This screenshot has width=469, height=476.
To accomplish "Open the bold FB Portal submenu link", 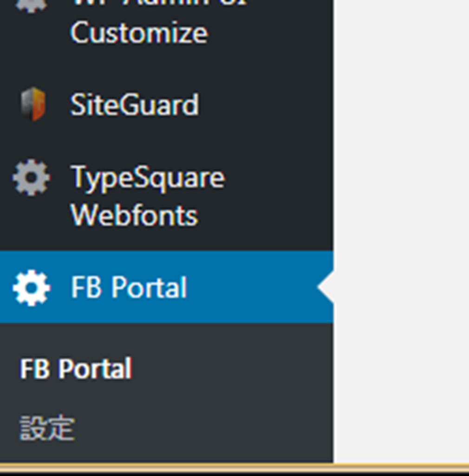I will tap(76, 369).
